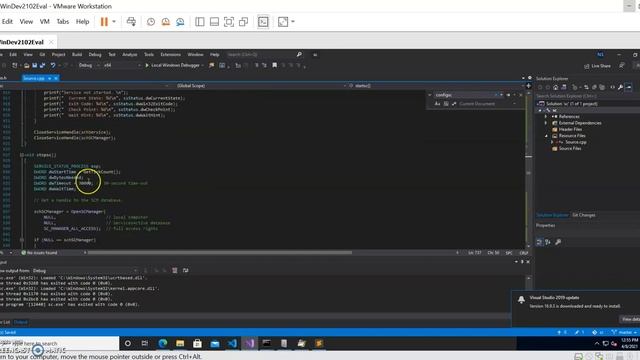
Task: Select Source Files folder in Solution Explorer
Action: [x=570, y=149]
